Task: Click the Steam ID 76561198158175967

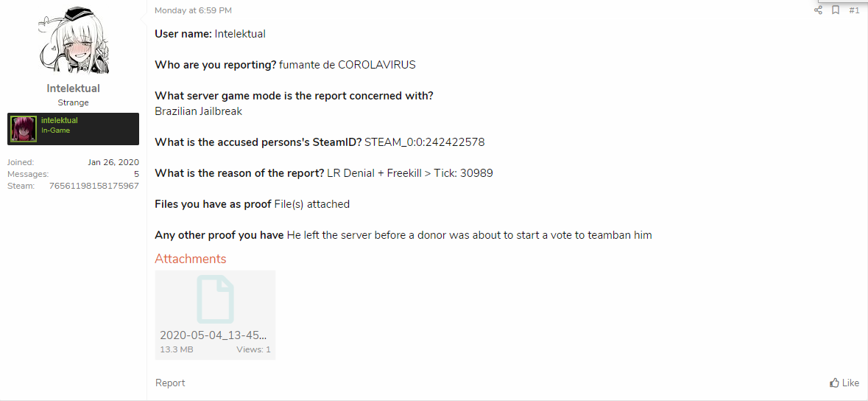Action: (94, 186)
